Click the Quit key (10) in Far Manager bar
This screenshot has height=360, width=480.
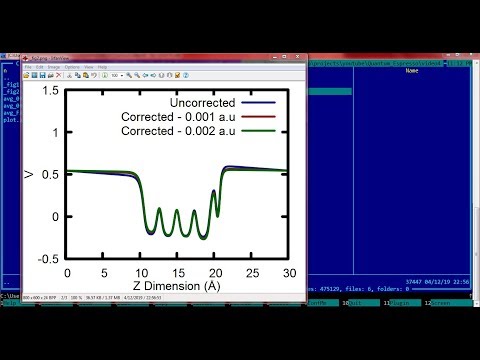pos(364,303)
